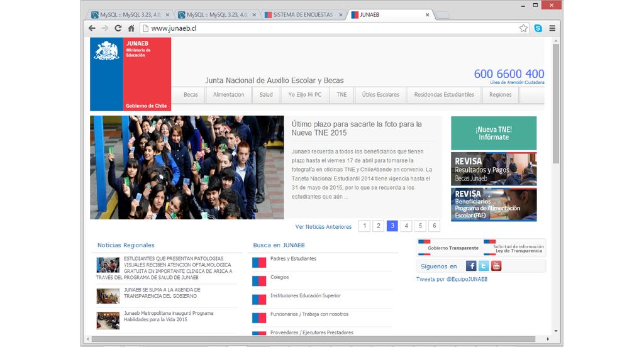Go to news slide 6
The width and height of the screenshot is (644, 362).
[434, 226]
